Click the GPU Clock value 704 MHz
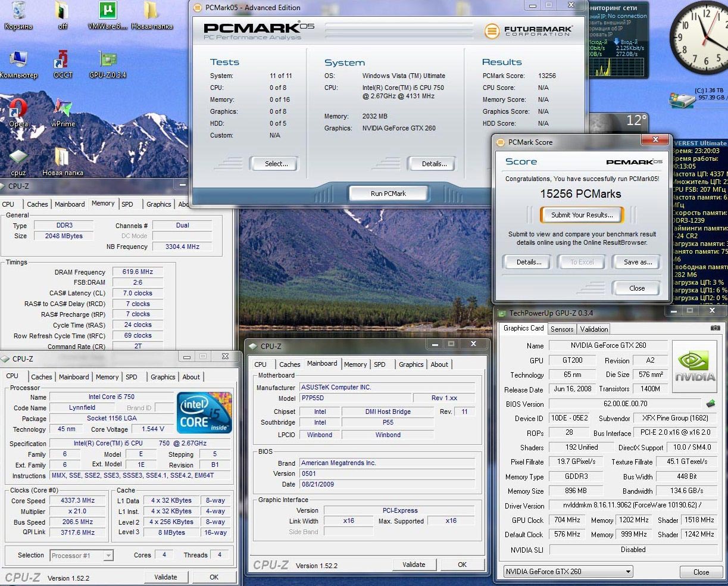Viewport: 728px width, 586px height. (567, 520)
